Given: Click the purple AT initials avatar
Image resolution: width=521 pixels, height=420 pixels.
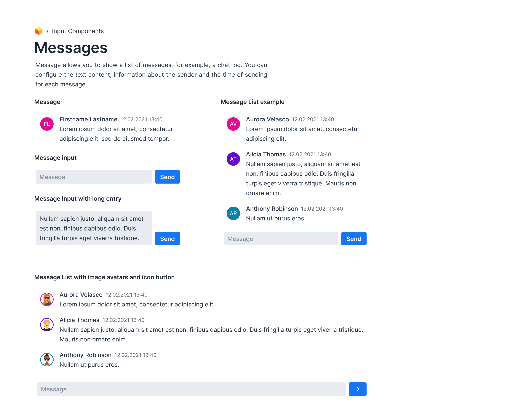Looking at the screenshot, I should click(233, 159).
